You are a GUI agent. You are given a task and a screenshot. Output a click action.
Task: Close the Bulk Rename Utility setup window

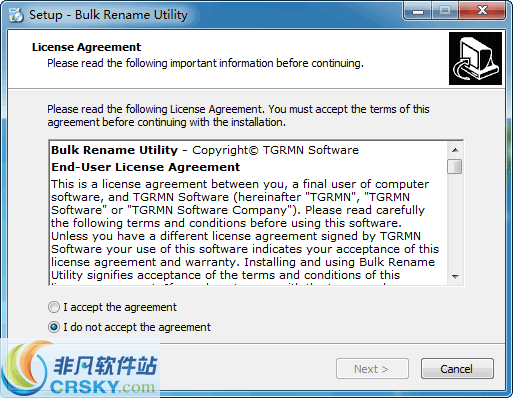(482, 11)
